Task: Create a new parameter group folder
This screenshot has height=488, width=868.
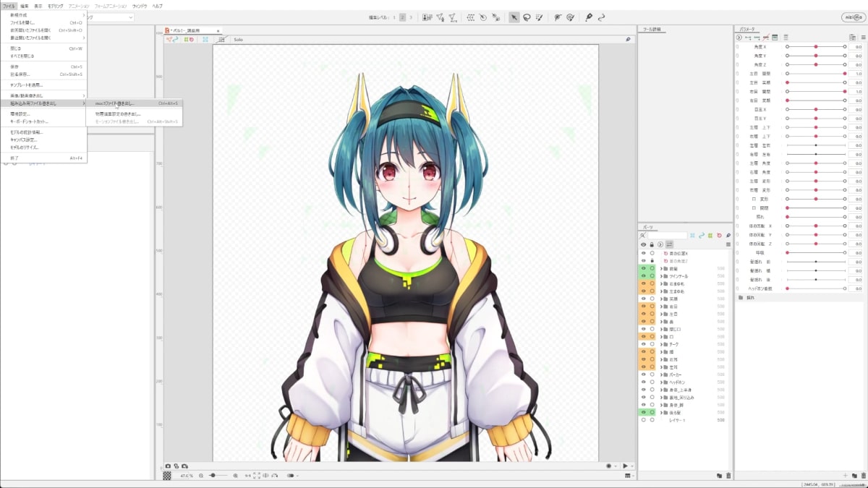Action: [x=854, y=476]
